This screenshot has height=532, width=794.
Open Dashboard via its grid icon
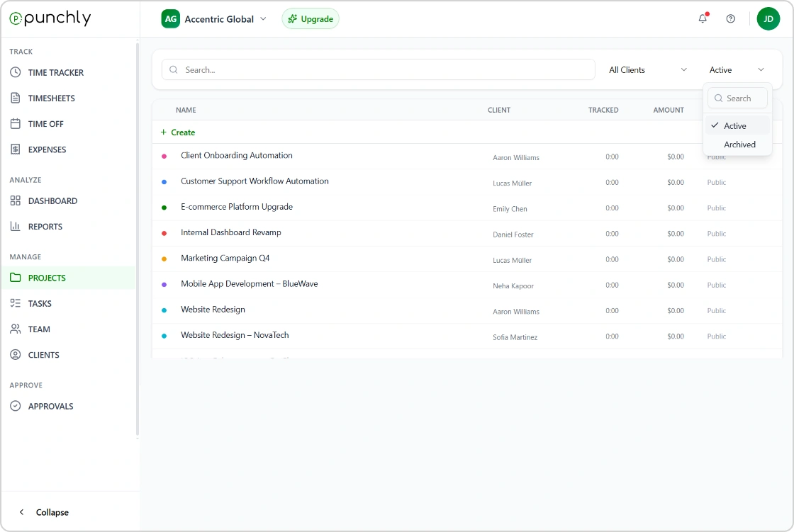[x=16, y=201]
